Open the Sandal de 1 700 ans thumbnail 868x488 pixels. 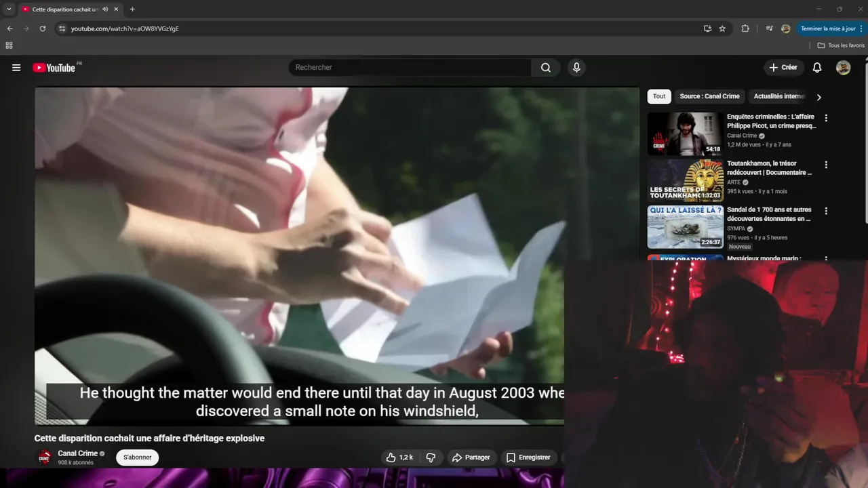click(x=685, y=227)
